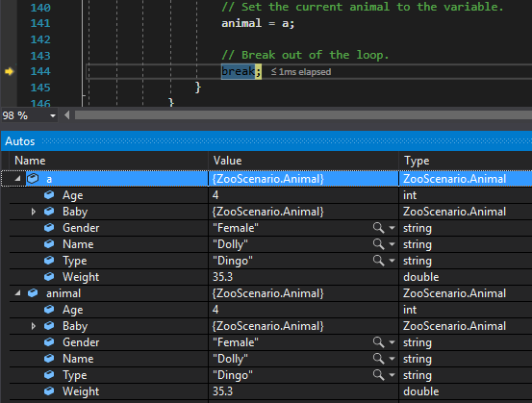
Task: Open visualizer dropdown for Name in 'animal'
Action: [x=392, y=358]
